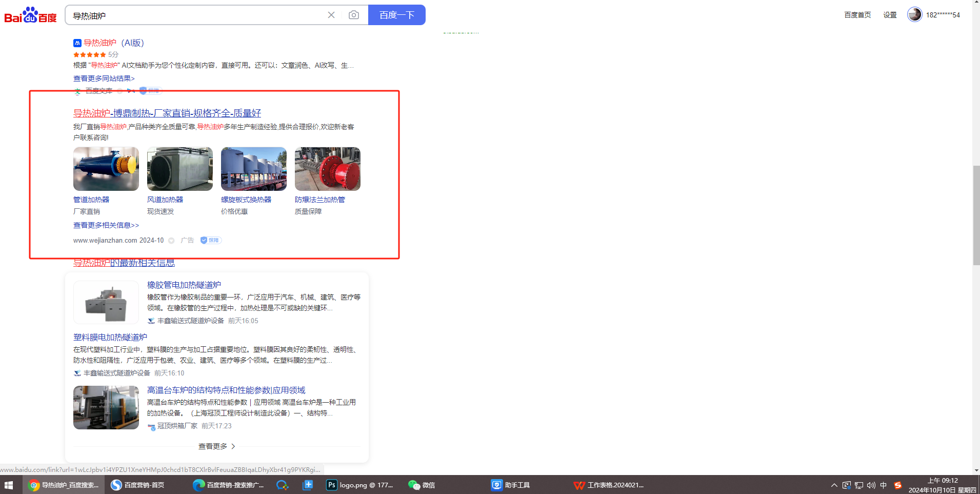Open 微信 WeChat from the taskbar
980x494 pixels.
422,485
